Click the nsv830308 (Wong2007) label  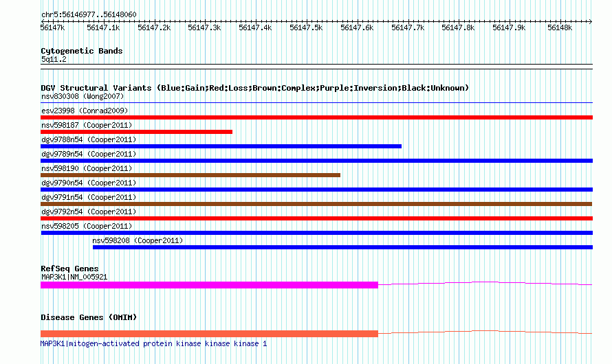tap(83, 96)
